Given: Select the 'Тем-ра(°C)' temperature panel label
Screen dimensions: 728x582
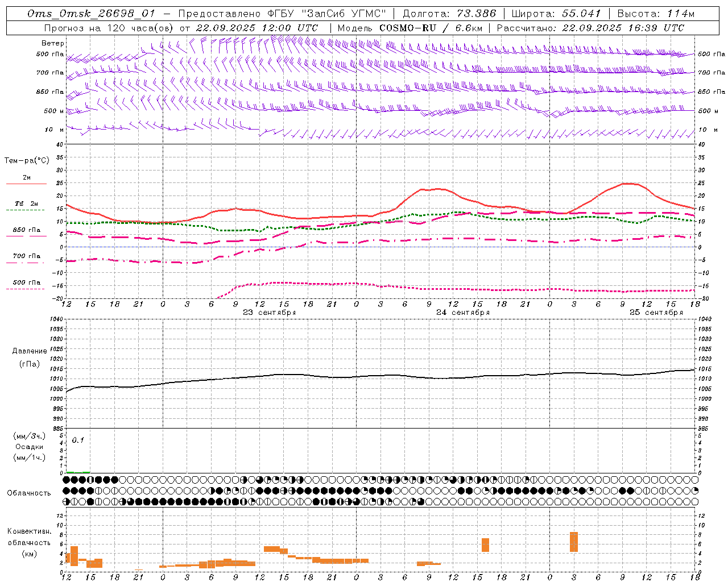Looking at the screenshot, I should click(x=27, y=161).
